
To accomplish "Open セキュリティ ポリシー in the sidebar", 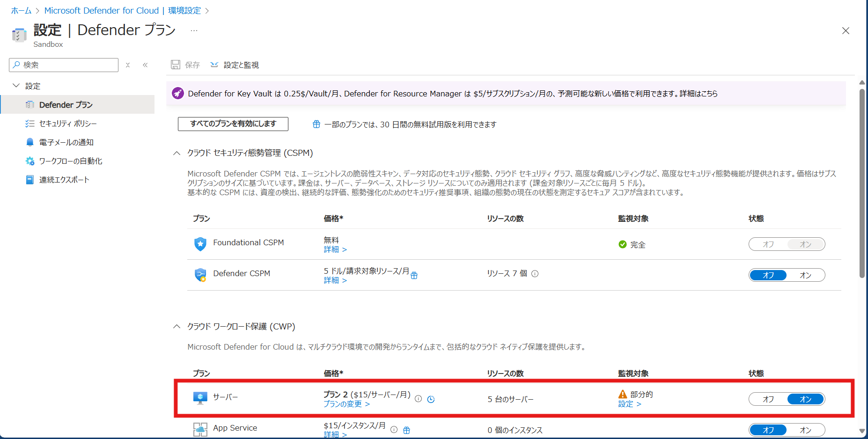I will point(68,124).
